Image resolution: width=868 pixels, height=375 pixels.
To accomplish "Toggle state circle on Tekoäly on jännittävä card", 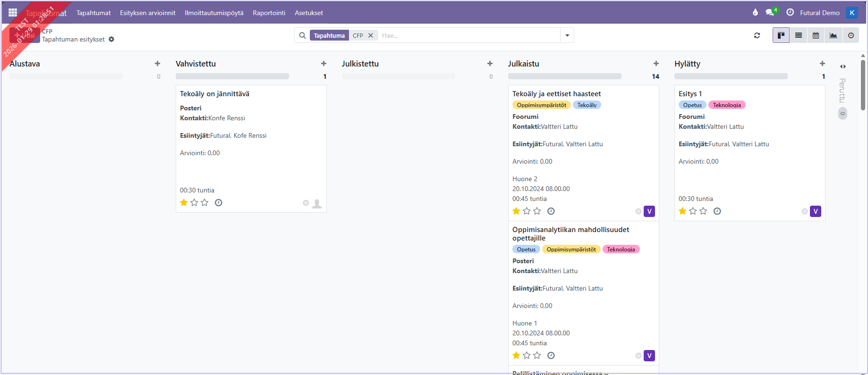I will 306,203.
